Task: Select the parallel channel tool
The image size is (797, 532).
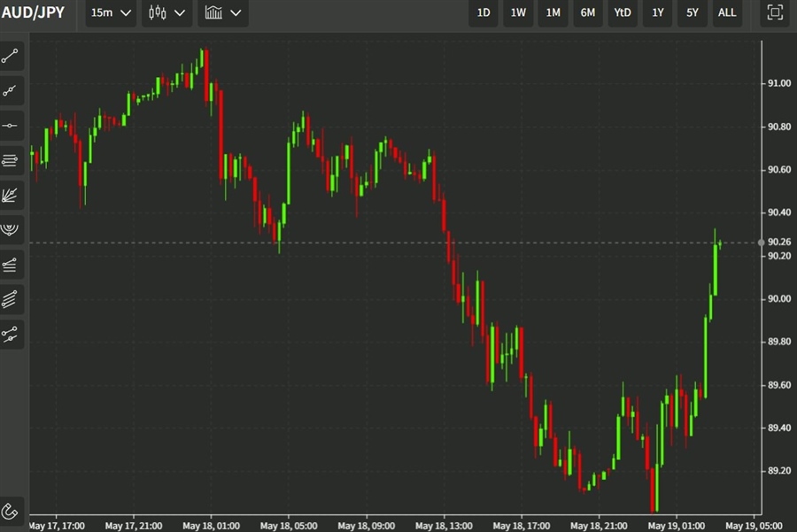Action: coord(12,299)
